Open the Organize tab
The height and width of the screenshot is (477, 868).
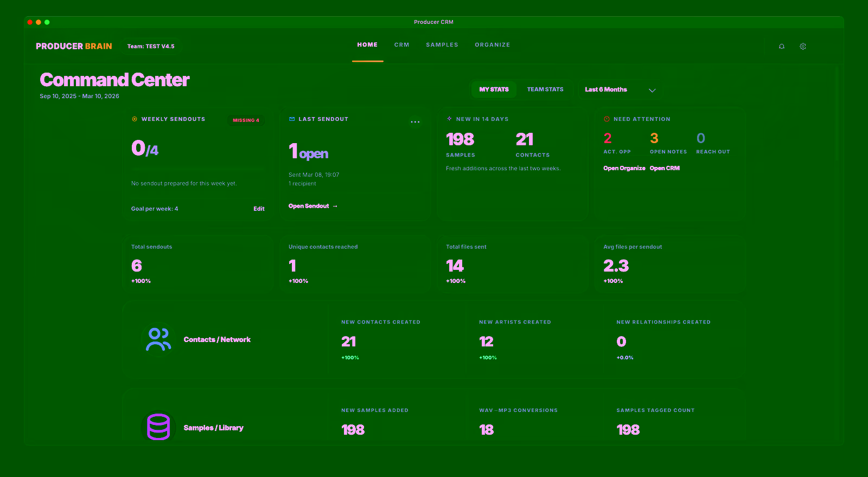pyautogui.click(x=492, y=45)
